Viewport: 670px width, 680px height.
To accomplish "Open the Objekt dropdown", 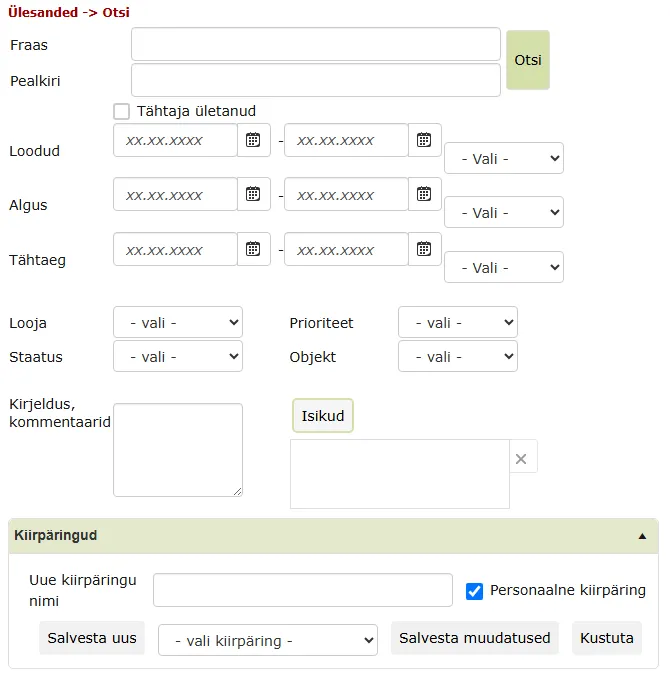I will [458, 356].
